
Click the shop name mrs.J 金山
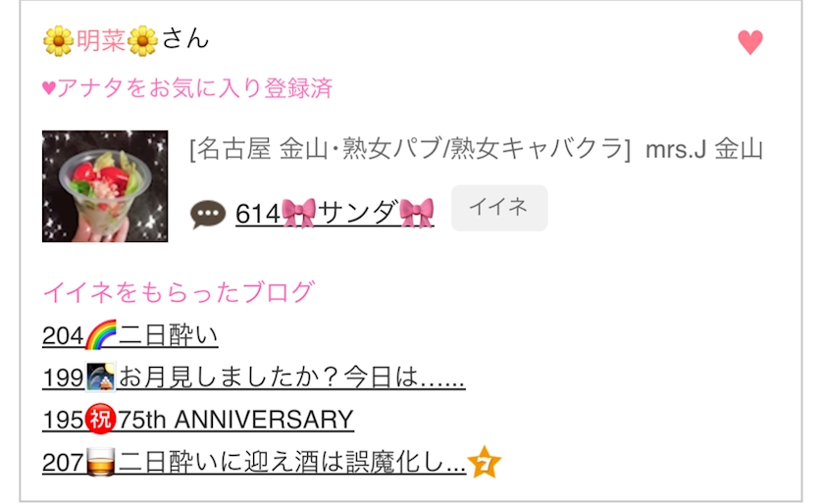pos(703,149)
